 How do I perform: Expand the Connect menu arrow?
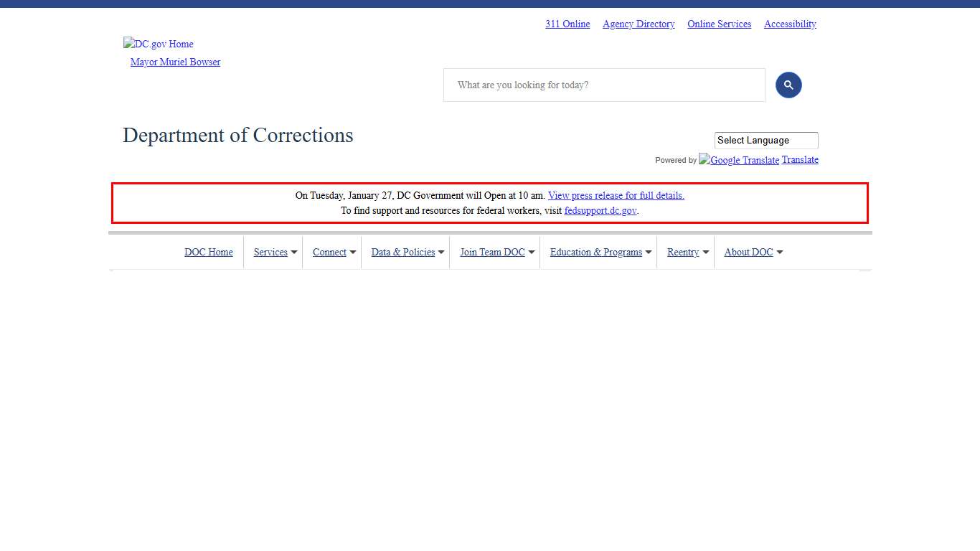pyautogui.click(x=353, y=253)
